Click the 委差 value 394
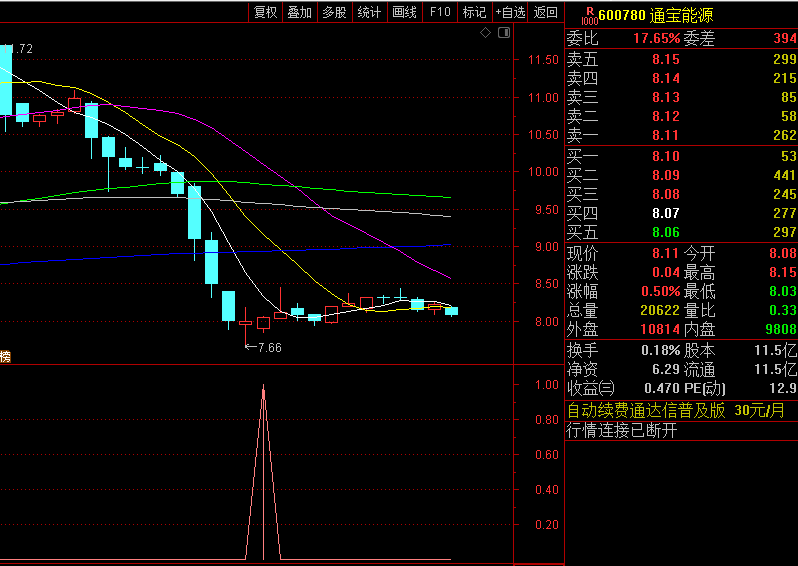The image size is (798, 566). coord(785,38)
